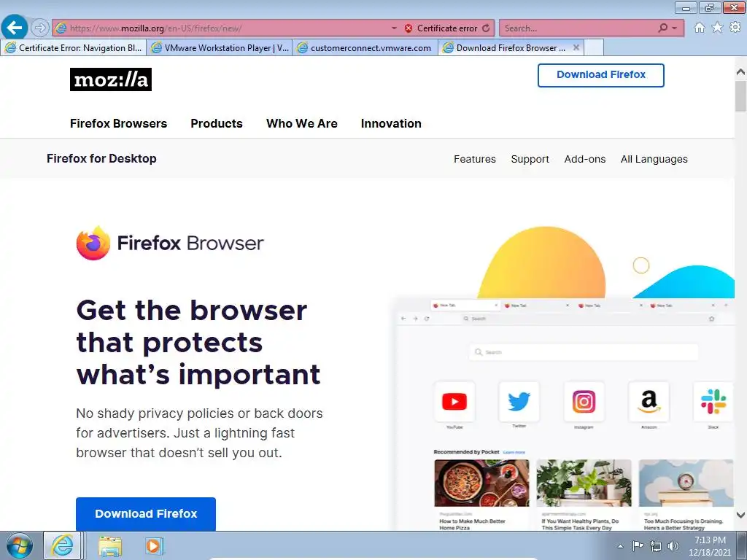This screenshot has width=747, height=560.
Task: Open the Firefox Browsers menu
Action: (118, 123)
